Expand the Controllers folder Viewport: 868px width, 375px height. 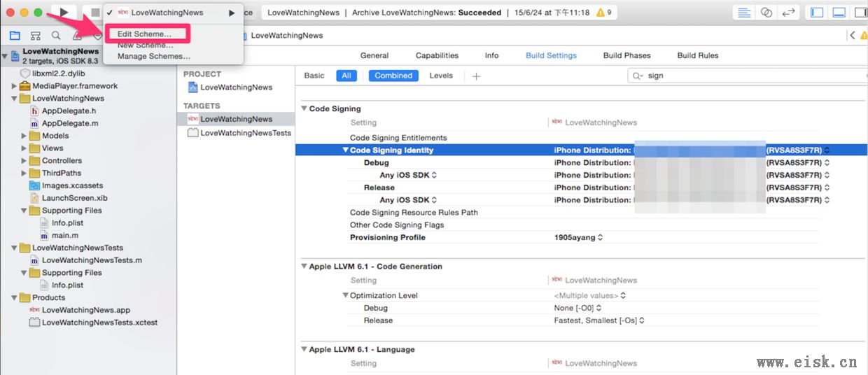(24, 161)
